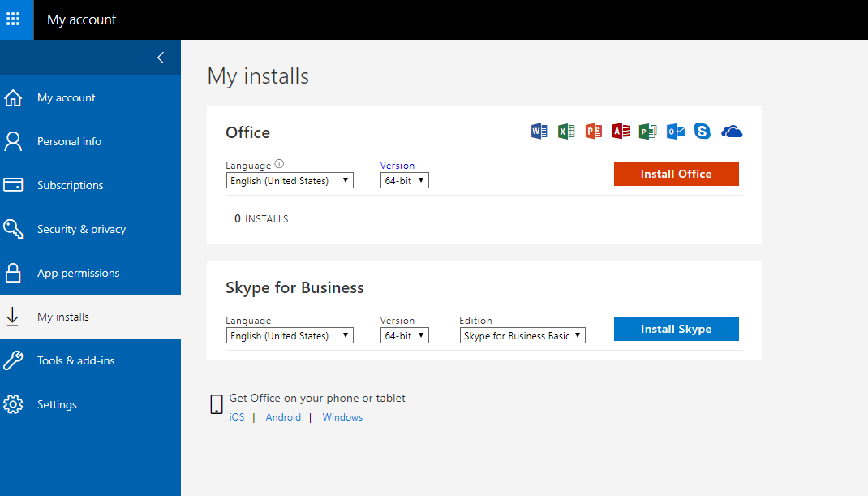
Task: Click the Skype app icon in Office row
Action: 703,132
